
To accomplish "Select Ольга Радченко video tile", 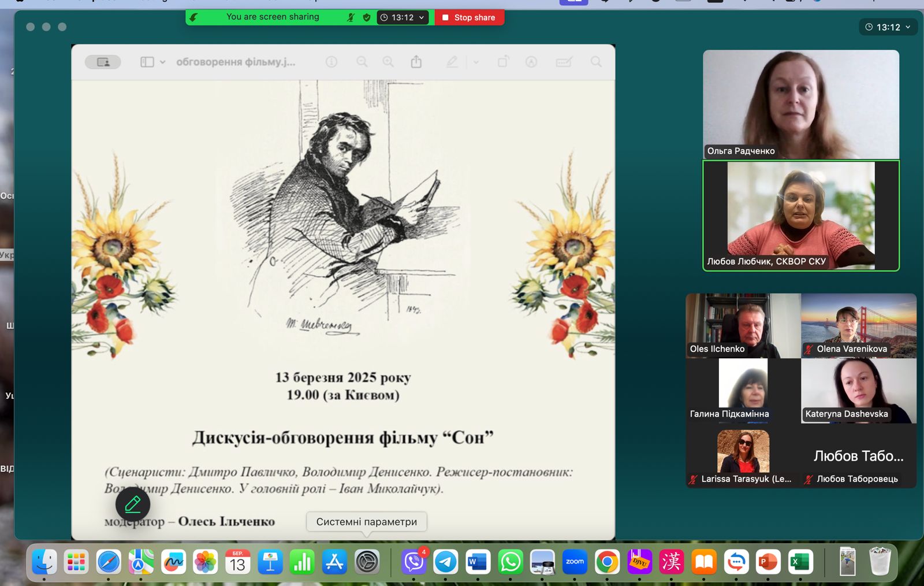I will click(x=801, y=105).
